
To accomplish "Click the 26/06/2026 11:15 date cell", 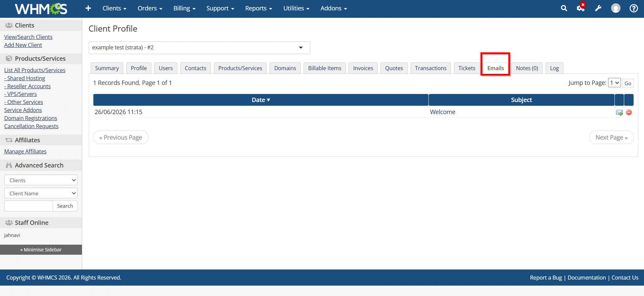I will pyautogui.click(x=119, y=112).
